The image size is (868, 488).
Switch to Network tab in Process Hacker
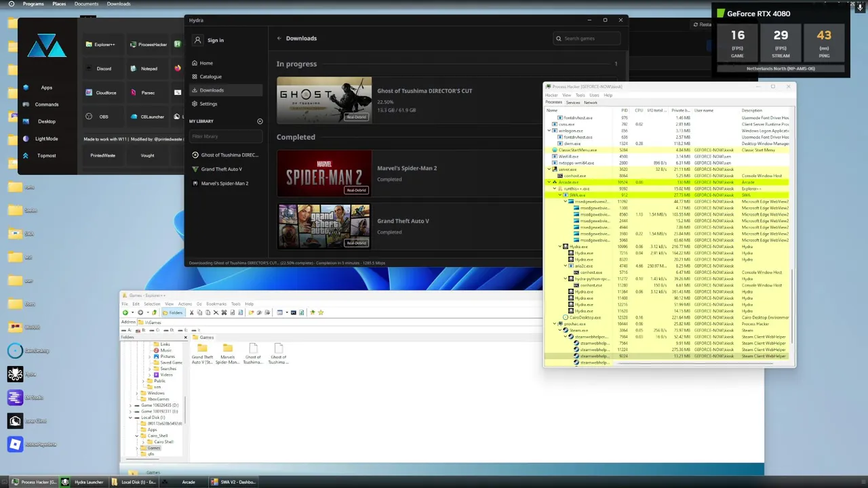[591, 102]
